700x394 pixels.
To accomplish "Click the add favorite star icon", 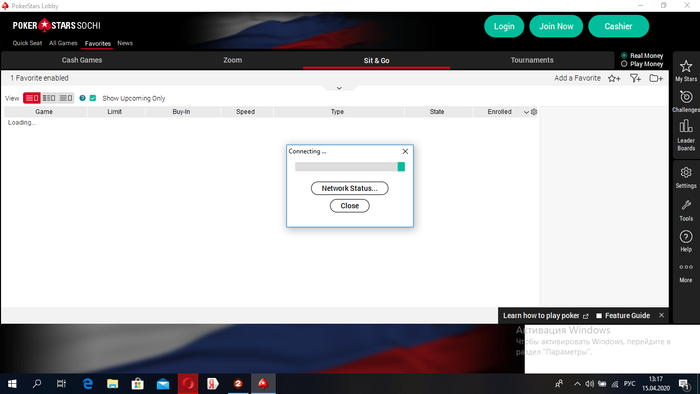I will pyautogui.click(x=614, y=79).
